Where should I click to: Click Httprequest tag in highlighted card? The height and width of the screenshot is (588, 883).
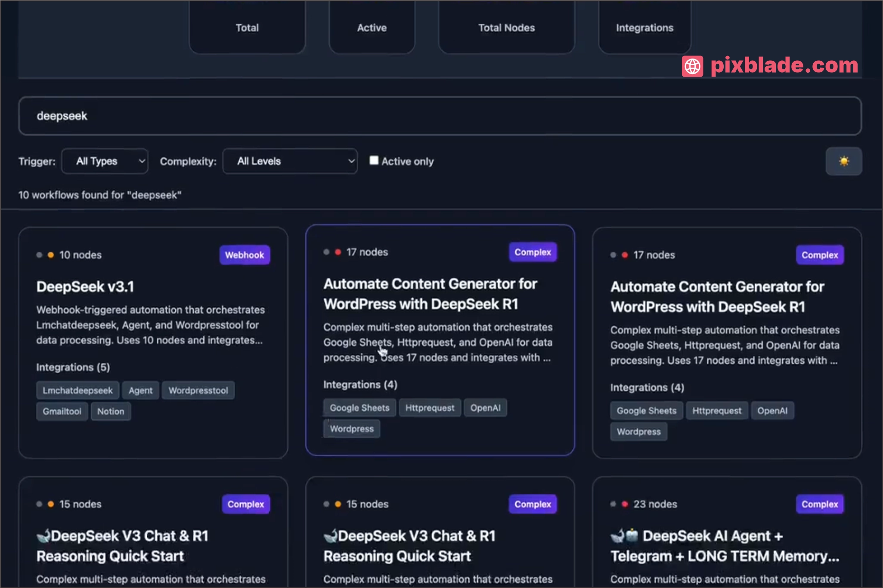430,408
